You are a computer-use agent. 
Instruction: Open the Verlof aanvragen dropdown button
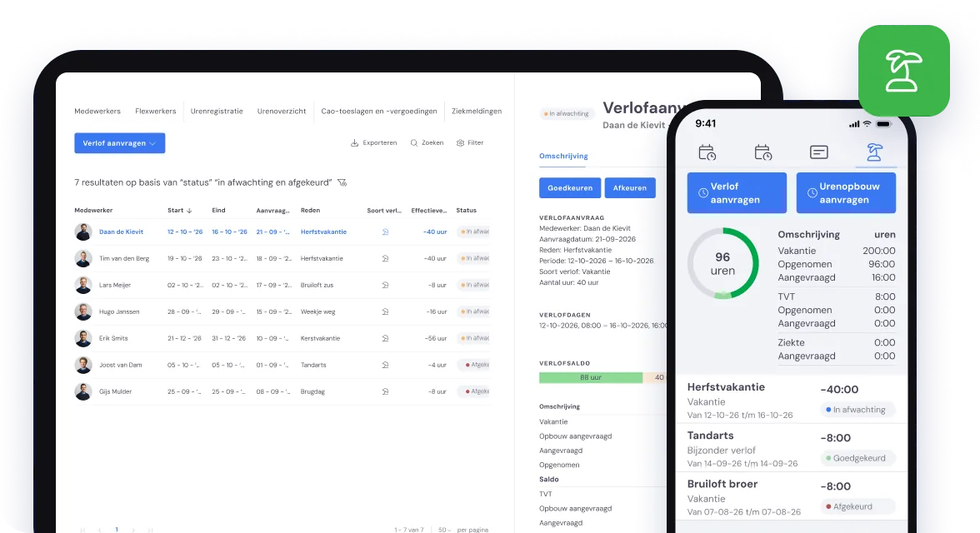tap(119, 143)
